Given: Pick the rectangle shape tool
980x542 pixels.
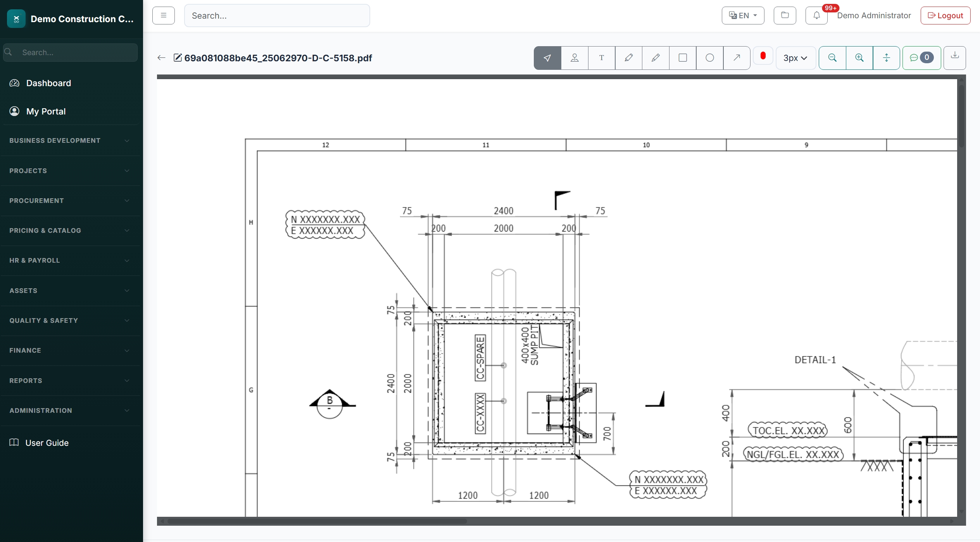Looking at the screenshot, I should pyautogui.click(x=682, y=58).
